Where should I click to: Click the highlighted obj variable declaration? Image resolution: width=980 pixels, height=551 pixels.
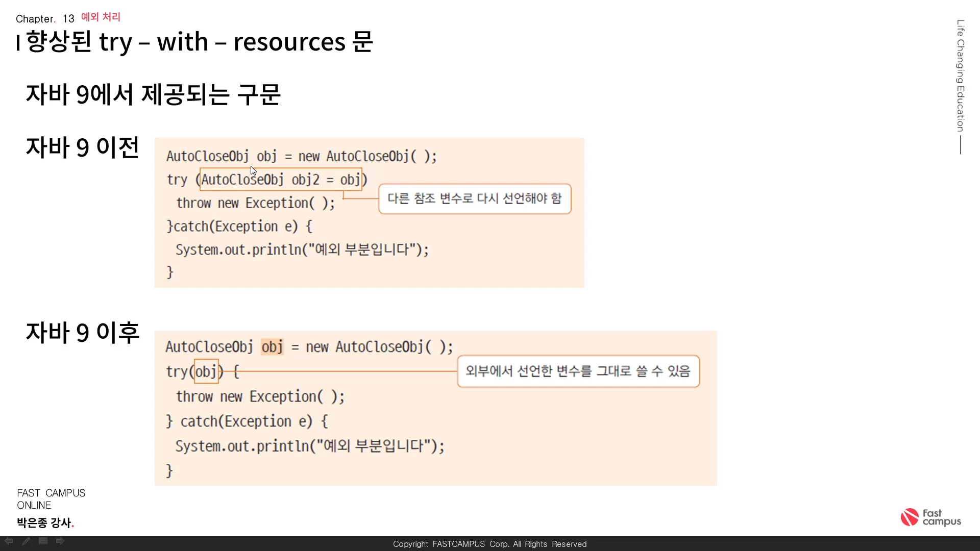pos(272,347)
